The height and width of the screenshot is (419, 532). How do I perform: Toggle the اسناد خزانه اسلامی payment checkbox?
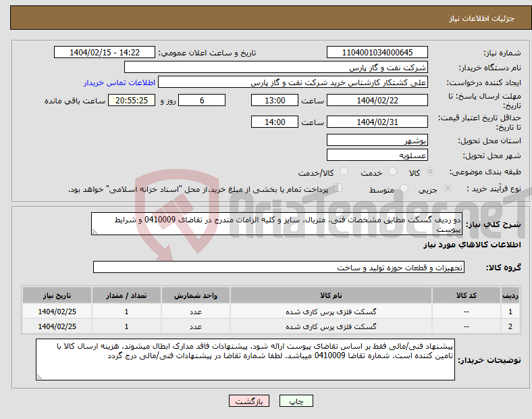click(x=338, y=188)
